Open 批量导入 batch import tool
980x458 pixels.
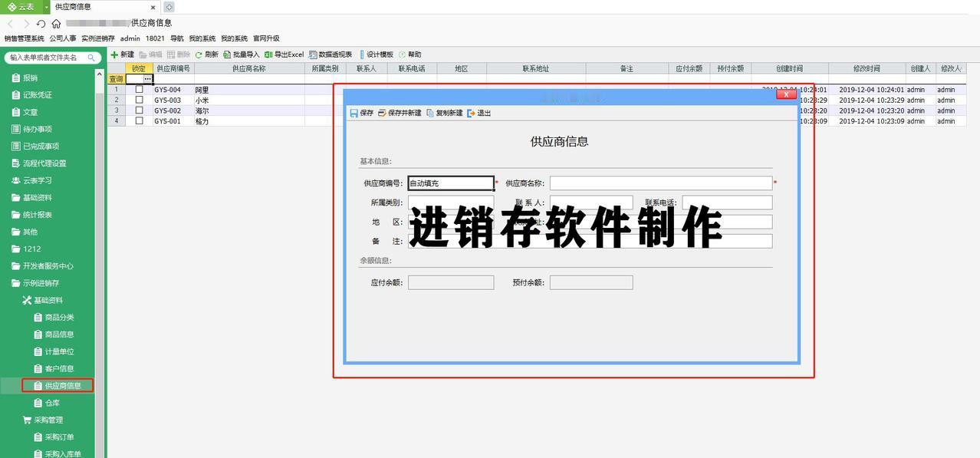pos(242,54)
